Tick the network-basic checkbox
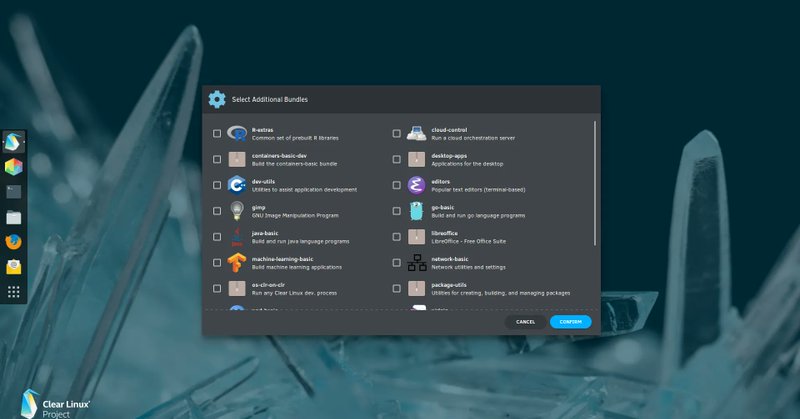The width and height of the screenshot is (800, 419). pos(396,262)
